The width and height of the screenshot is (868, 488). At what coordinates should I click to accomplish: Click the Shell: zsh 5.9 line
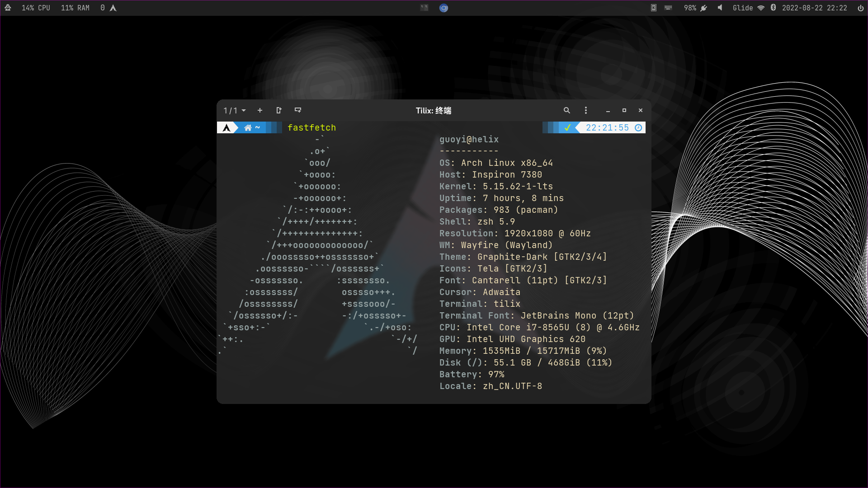pos(477,222)
